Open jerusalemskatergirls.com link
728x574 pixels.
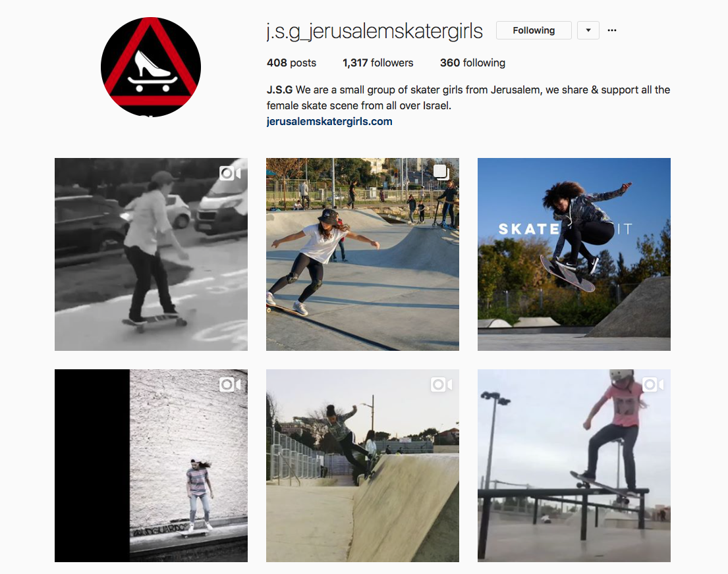coord(329,122)
